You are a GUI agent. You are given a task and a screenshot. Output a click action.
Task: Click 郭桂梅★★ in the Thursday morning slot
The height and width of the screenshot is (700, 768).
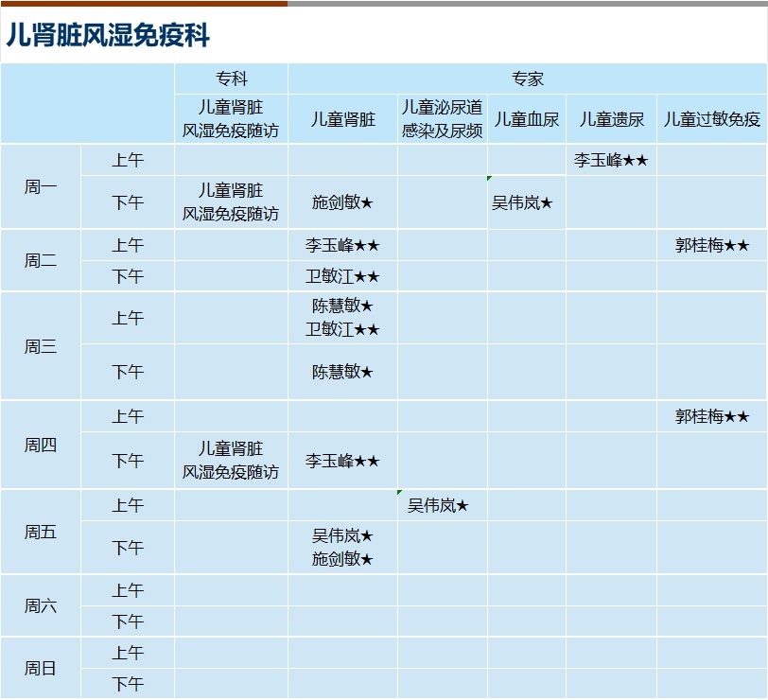pos(712,416)
